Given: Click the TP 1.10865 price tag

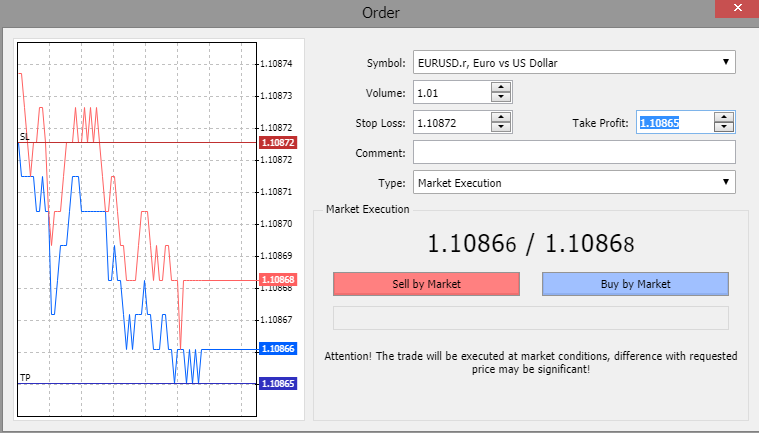Looking at the screenshot, I should tap(278, 384).
